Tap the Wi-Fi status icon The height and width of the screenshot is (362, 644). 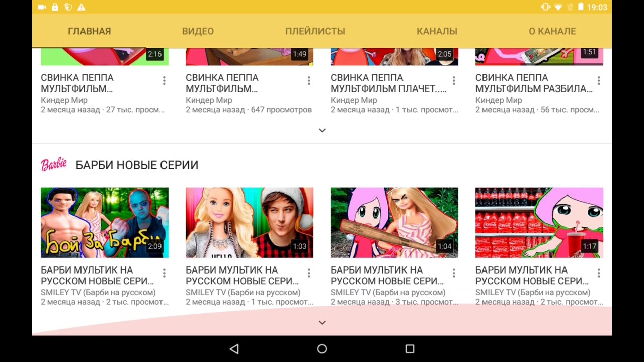558,7
